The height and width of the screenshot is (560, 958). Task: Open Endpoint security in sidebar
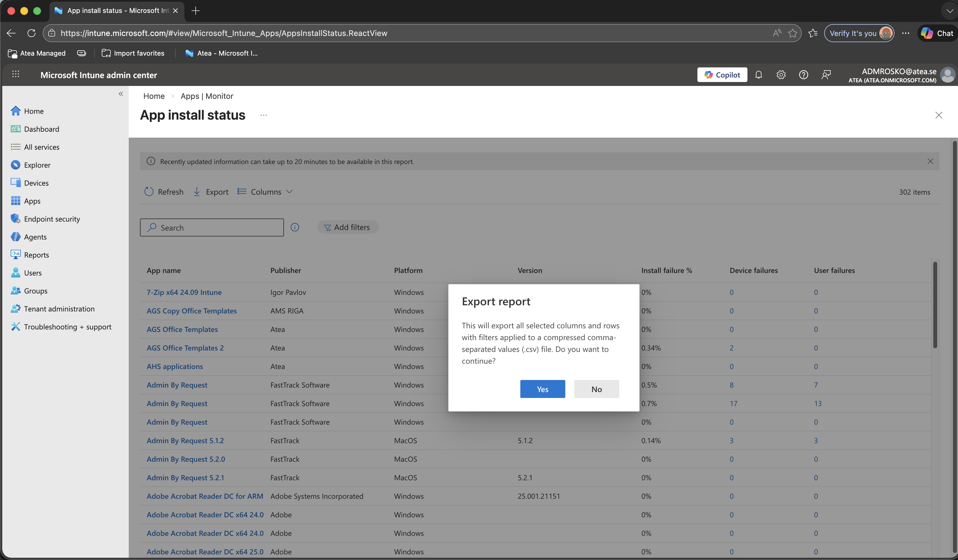point(52,219)
